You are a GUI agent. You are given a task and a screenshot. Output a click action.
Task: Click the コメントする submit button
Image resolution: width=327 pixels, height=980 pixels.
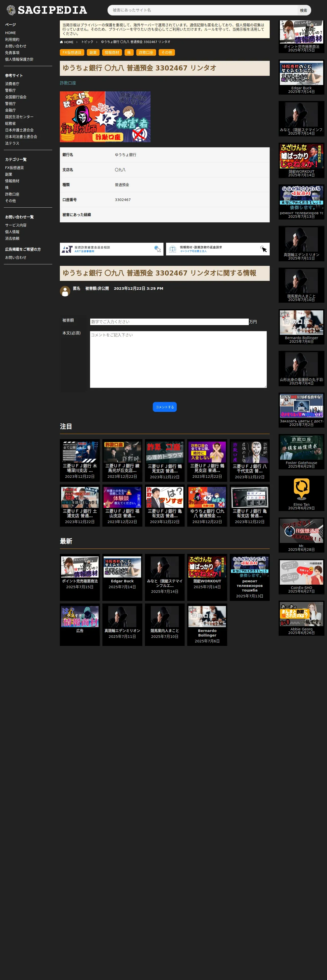click(165, 407)
